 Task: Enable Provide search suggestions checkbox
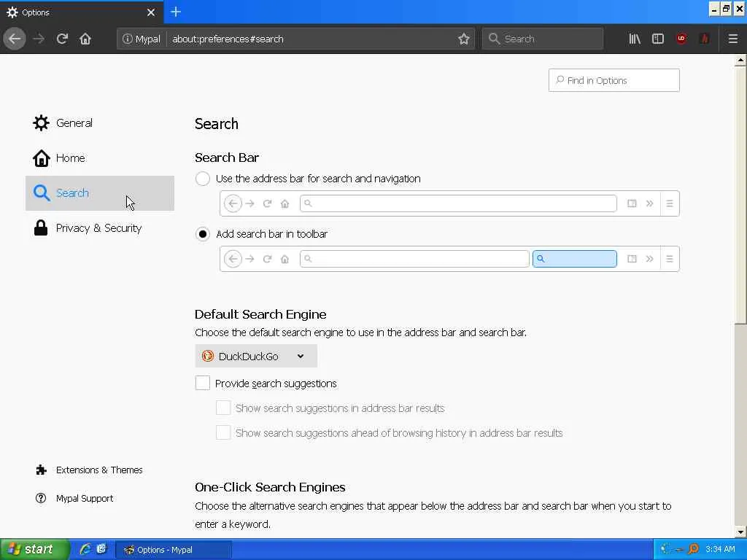203,384
